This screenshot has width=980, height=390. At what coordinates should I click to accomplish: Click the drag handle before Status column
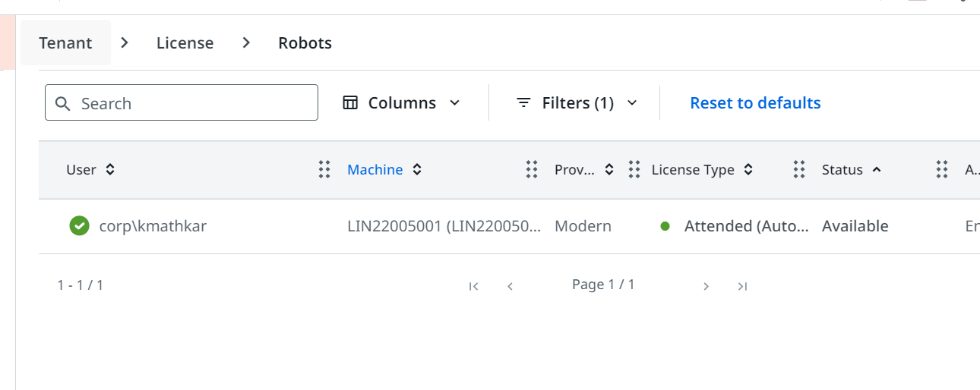pyautogui.click(x=798, y=170)
